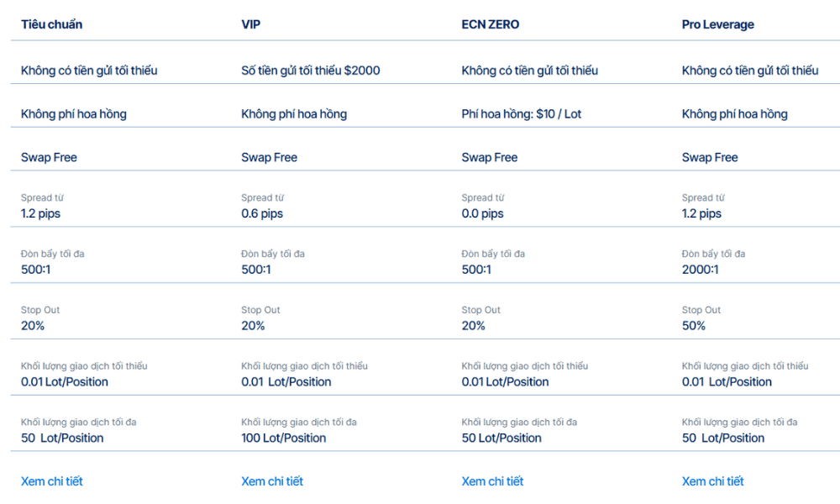The width and height of the screenshot is (840, 504).
Task: Select the ECN ZERO column header
Action: pos(491,24)
